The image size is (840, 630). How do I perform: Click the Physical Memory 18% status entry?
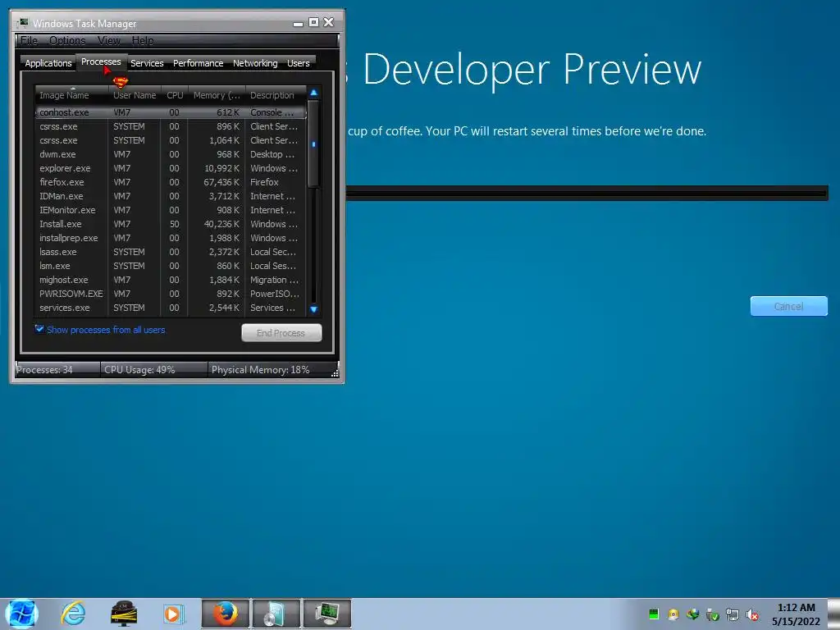click(269, 370)
